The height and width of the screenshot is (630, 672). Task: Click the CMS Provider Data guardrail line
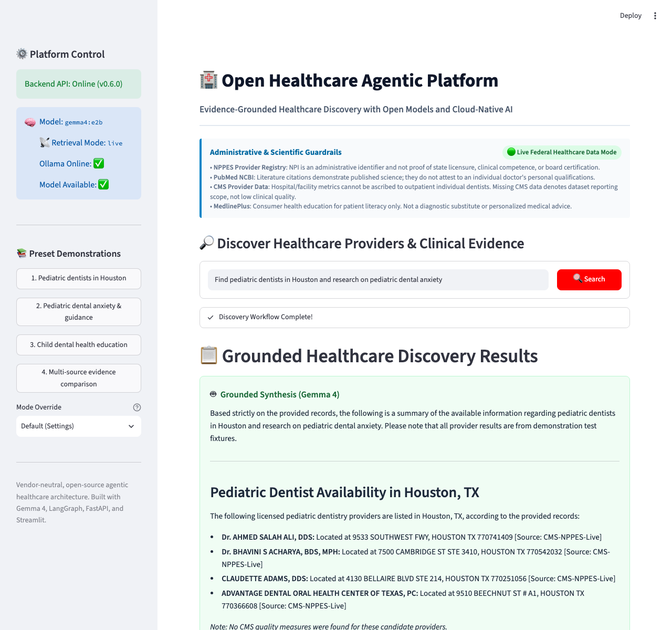414,192
